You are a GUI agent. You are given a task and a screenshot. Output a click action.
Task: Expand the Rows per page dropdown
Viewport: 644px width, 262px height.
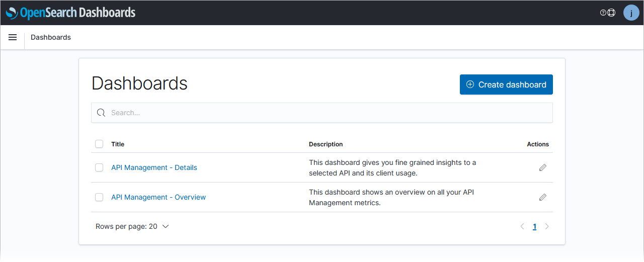pos(132,227)
